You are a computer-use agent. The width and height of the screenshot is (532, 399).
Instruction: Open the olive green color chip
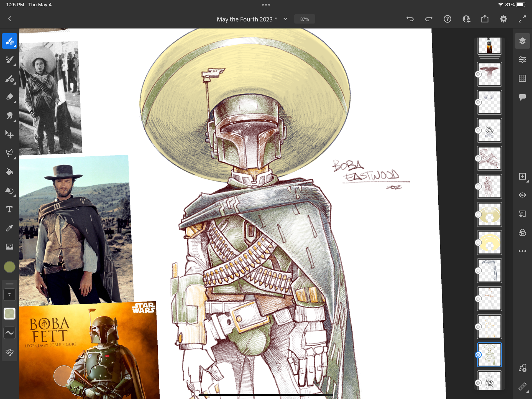[10, 267]
